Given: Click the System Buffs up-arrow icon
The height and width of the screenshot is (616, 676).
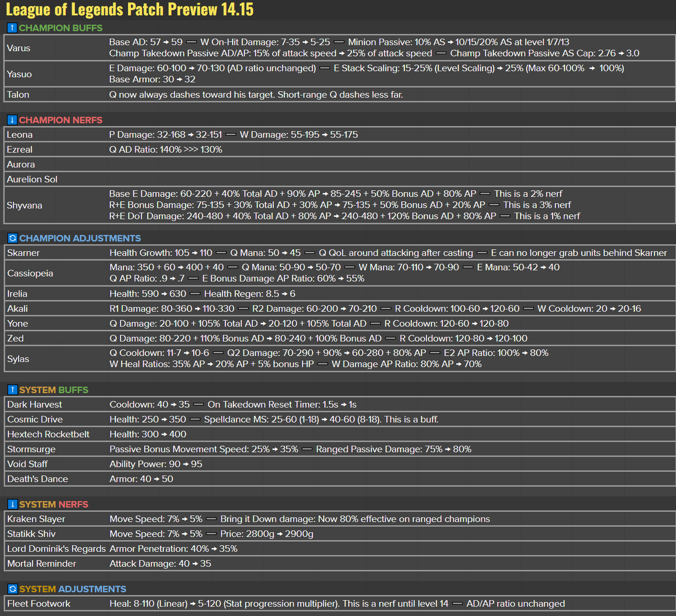Looking at the screenshot, I should point(11,389).
